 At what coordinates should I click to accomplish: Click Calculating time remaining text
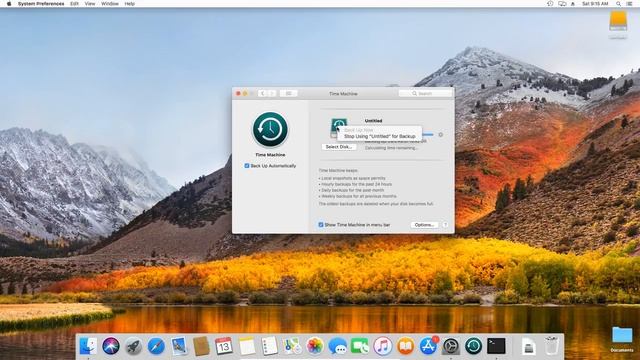tap(391, 148)
